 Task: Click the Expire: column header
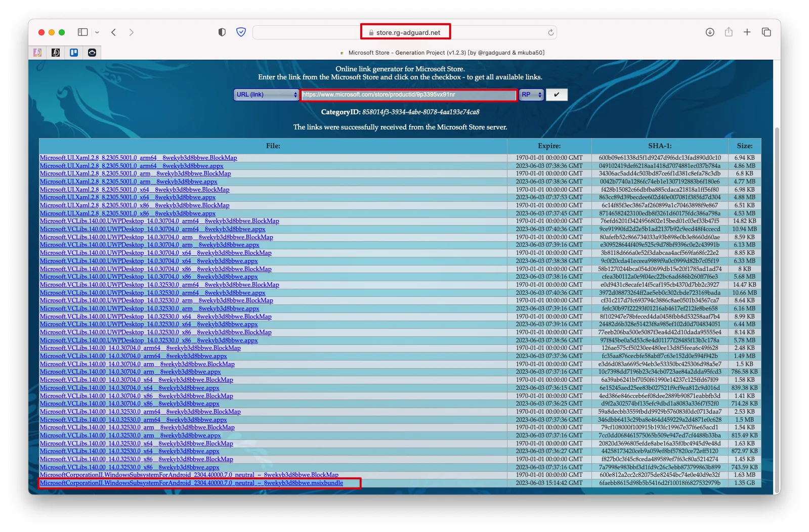(x=549, y=146)
